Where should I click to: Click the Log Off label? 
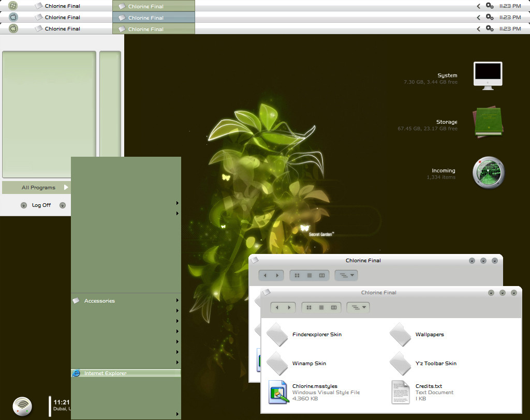41,205
